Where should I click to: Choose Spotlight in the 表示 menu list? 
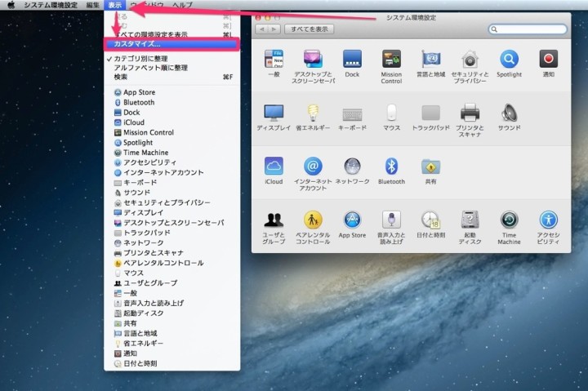click(x=171, y=143)
